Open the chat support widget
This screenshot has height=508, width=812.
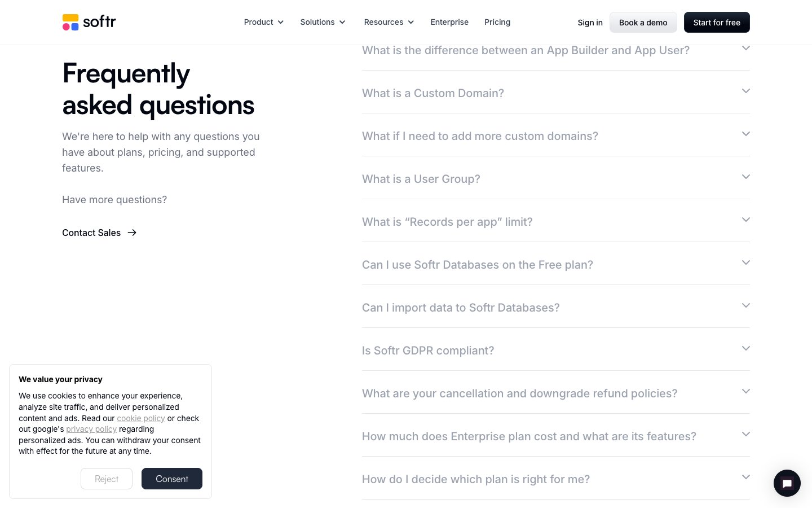[x=787, y=483]
